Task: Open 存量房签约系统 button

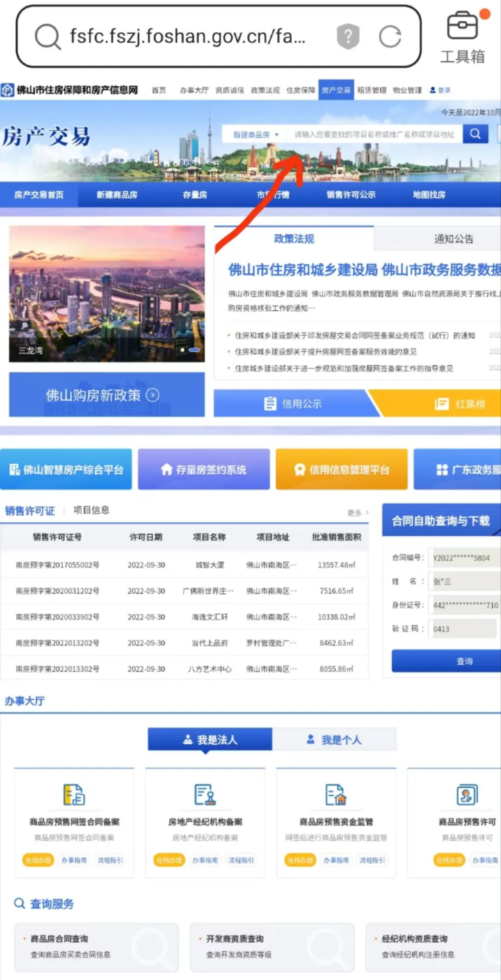Action: (204, 469)
